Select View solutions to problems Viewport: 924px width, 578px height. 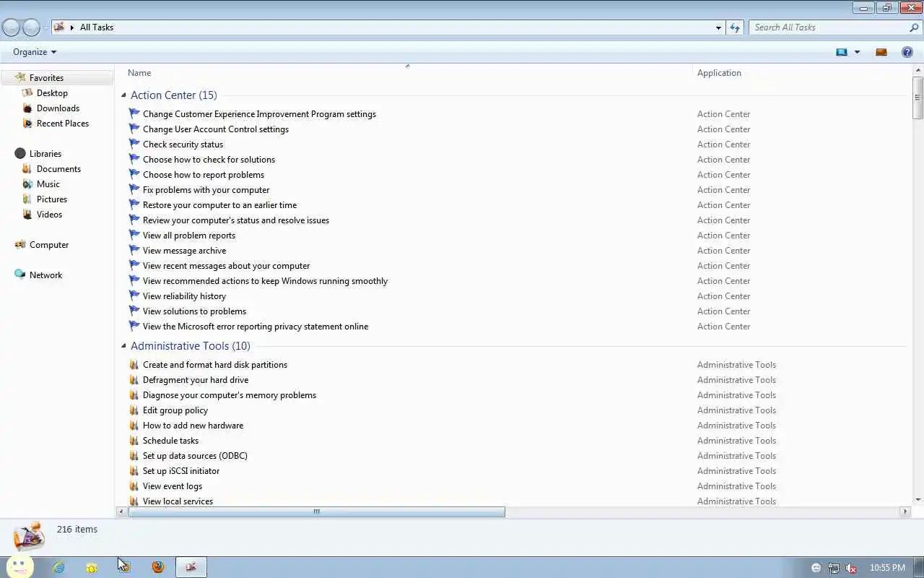pyautogui.click(x=195, y=311)
